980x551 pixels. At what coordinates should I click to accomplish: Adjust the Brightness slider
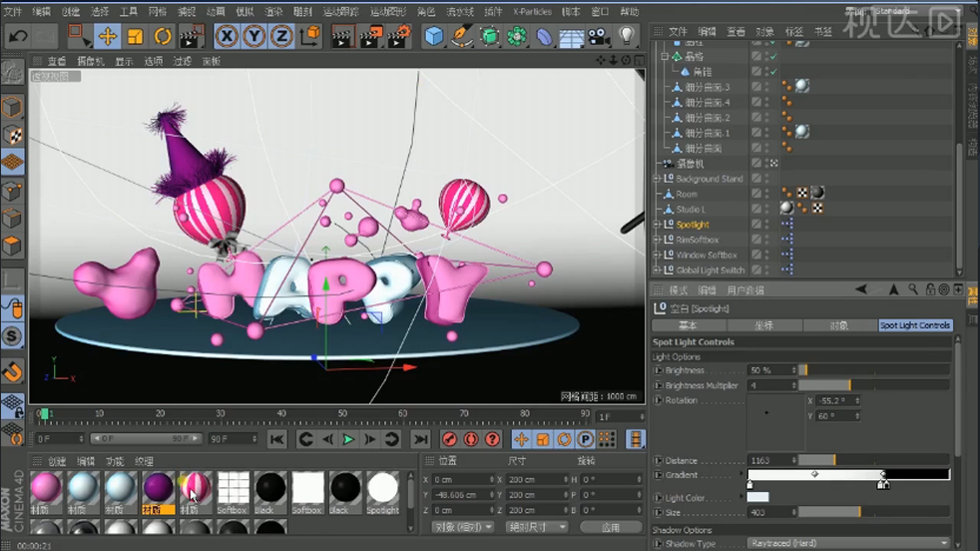tap(874, 370)
